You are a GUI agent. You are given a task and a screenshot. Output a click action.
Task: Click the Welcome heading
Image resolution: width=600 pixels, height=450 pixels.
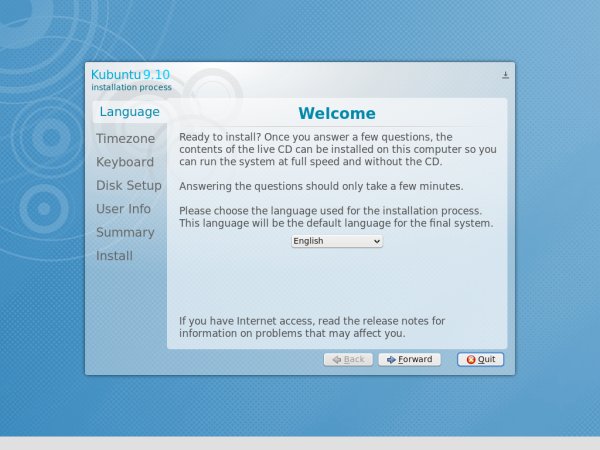click(x=337, y=113)
